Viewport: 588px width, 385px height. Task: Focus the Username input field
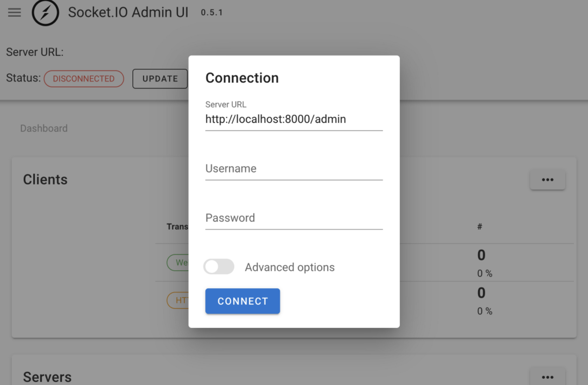click(294, 169)
